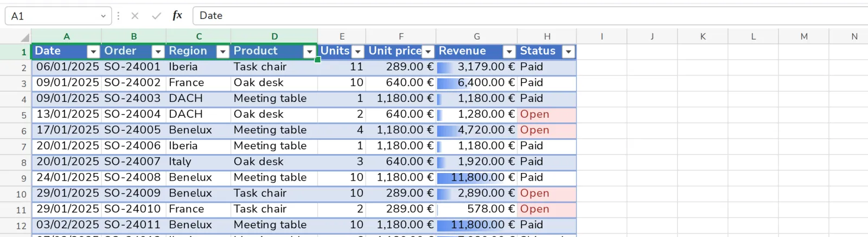The image size is (868, 237).
Task: Open the Date column filter dropdown
Action: tap(93, 52)
